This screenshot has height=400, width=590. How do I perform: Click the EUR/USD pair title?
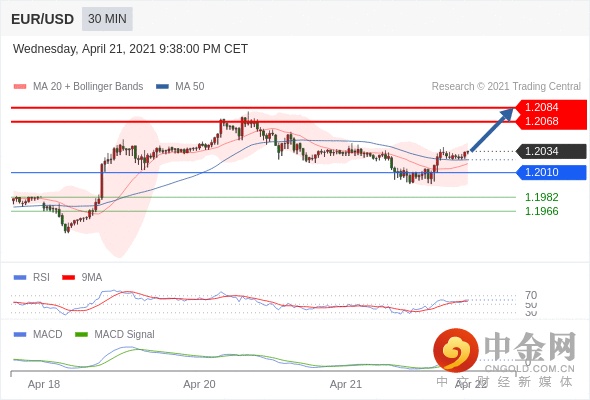pyautogui.click(x=43, y=19)
